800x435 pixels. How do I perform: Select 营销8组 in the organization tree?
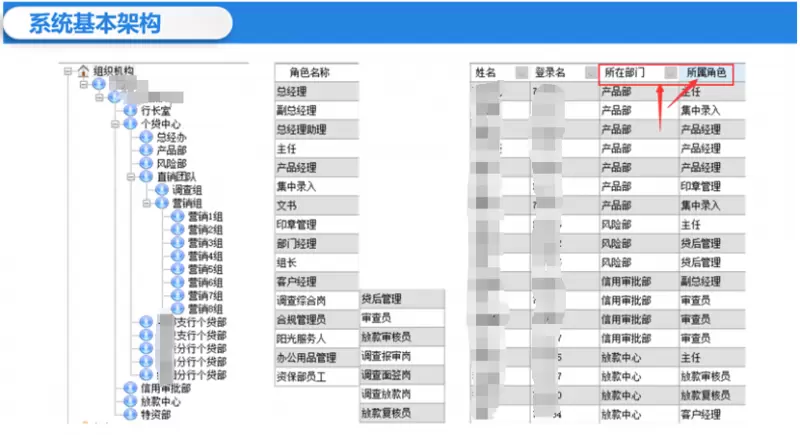click(x=205, y=308)
